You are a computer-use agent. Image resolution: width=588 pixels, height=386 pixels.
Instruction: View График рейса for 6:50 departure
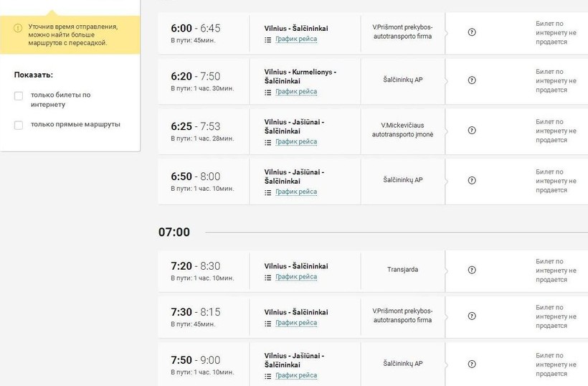coord(295,192)
